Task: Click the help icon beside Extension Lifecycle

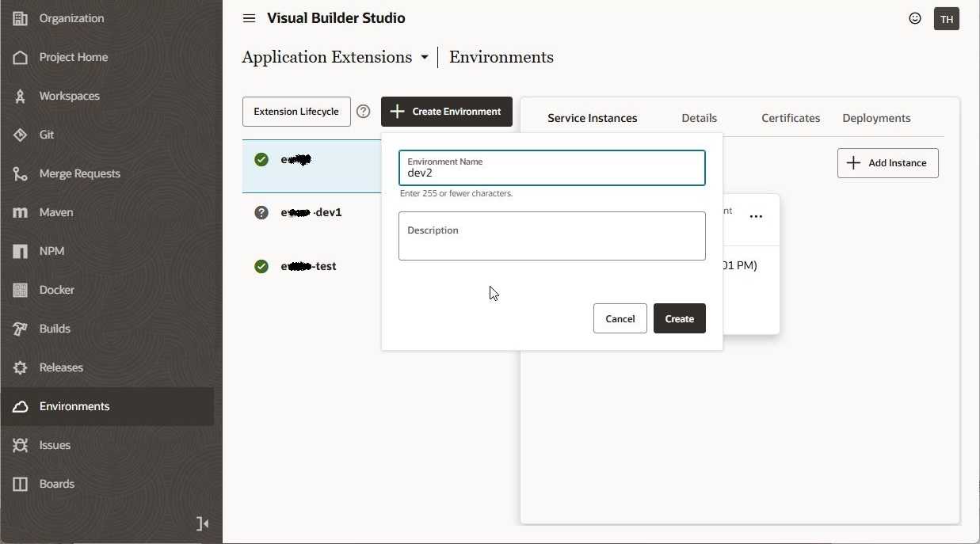Action: click(364, 112)
